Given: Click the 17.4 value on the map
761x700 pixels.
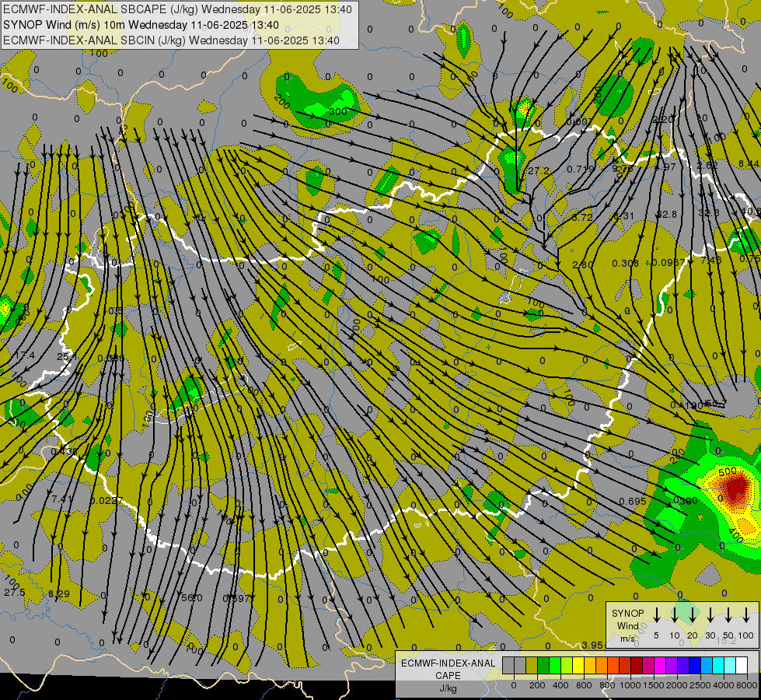Looking at the screenshot, I should click(x=25, y=355).
